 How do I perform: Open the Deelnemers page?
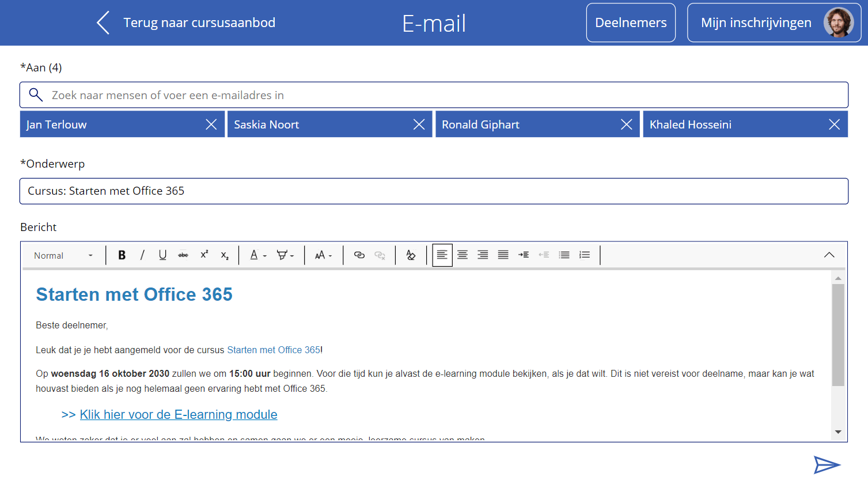(x=631, y=22)
